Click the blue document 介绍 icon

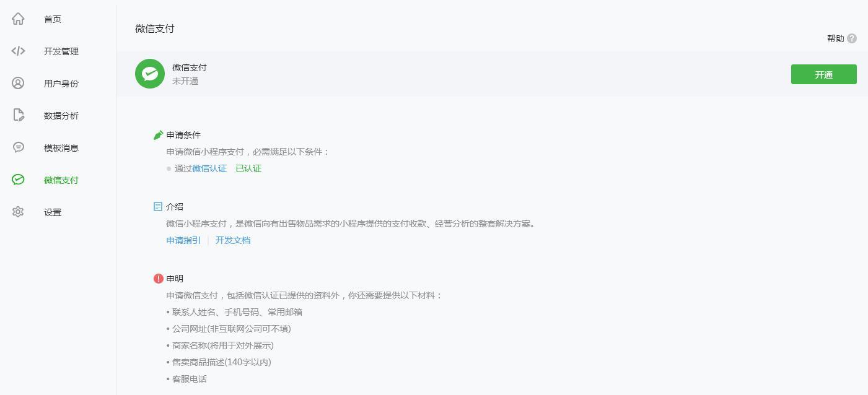(x=158, y=207)
